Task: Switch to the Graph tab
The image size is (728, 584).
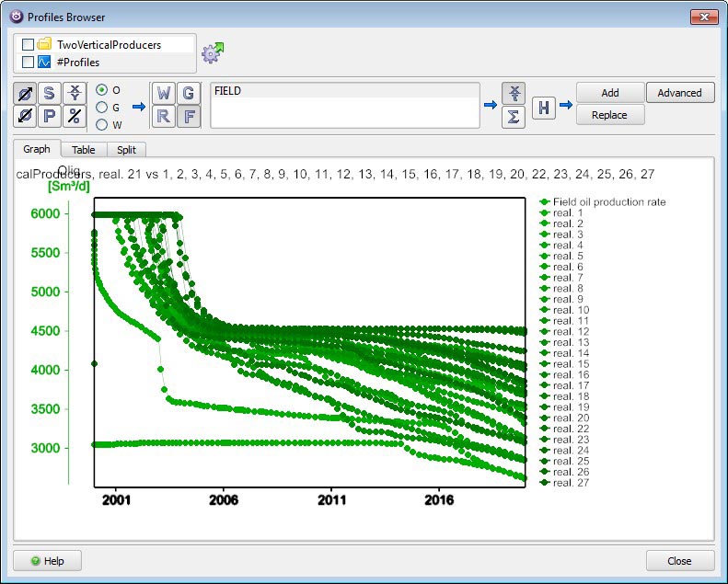Action: pos(37,149)
